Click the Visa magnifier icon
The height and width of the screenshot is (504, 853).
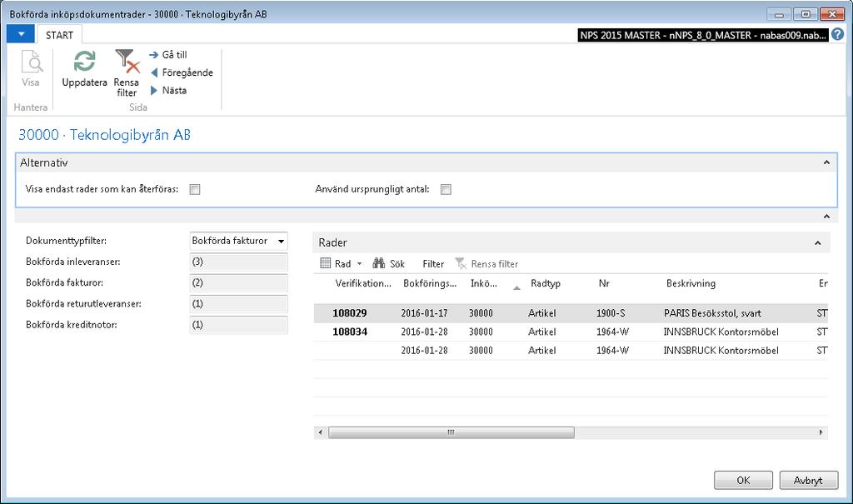coord(32,62)
